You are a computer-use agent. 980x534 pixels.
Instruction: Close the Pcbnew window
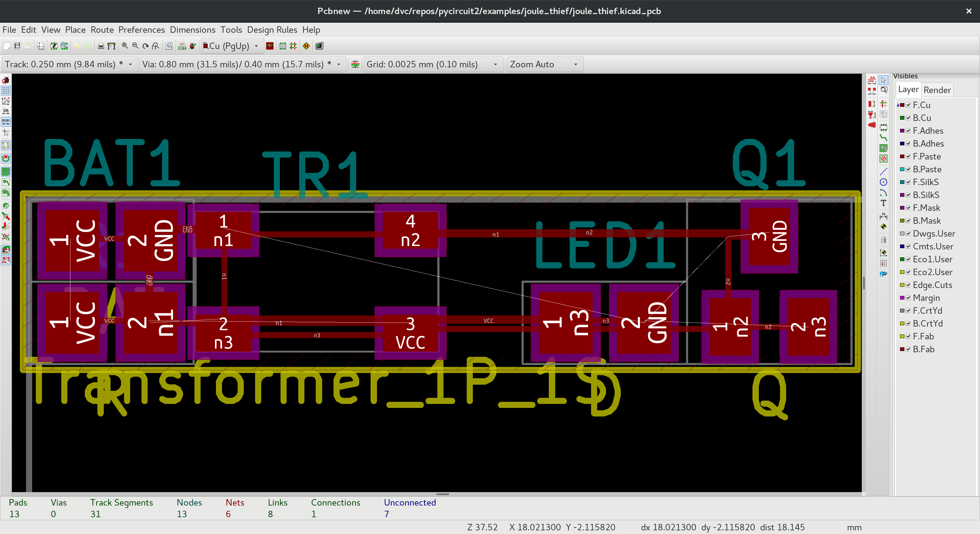coord(969,11)
